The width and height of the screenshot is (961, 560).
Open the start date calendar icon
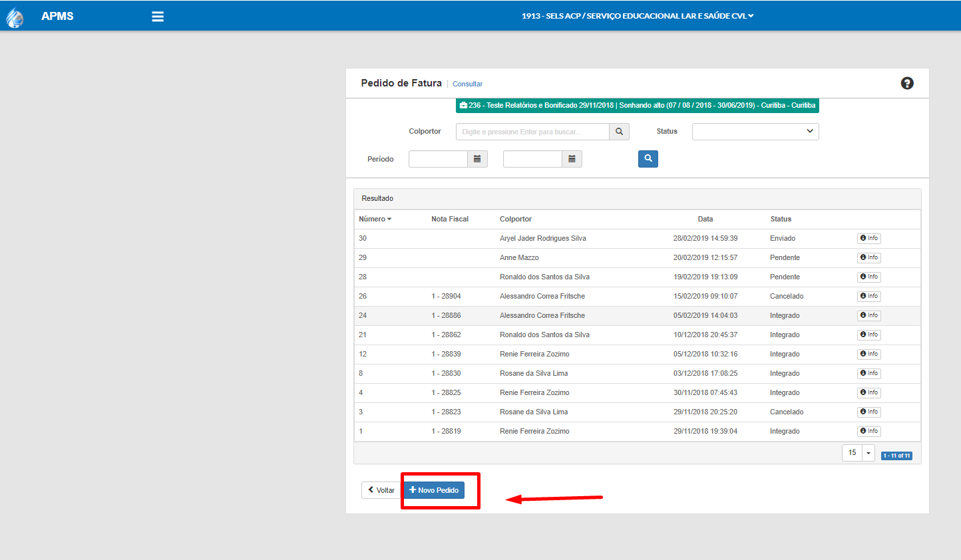coord(477,159)
